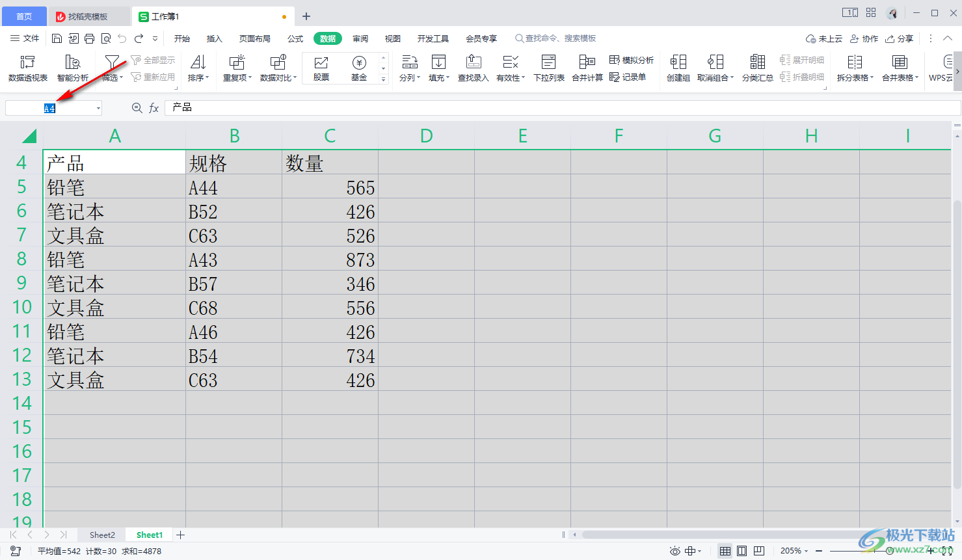Open Split Table (拆分表格) tool
962x560 pixels.
pos(855,68)
